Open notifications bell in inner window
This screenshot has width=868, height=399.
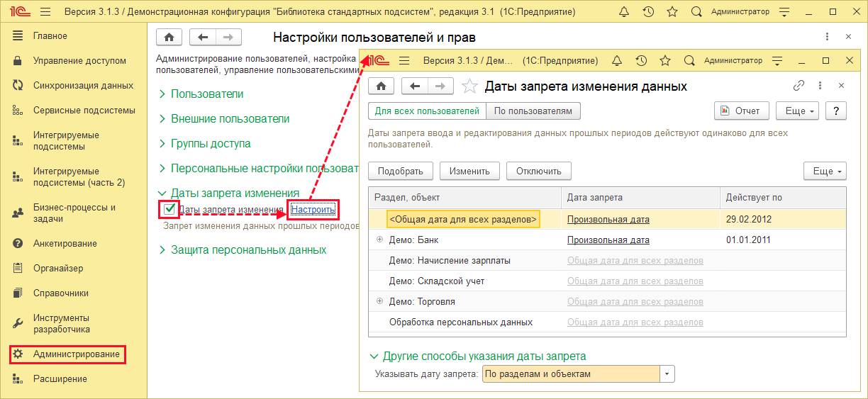click(617, 61)
